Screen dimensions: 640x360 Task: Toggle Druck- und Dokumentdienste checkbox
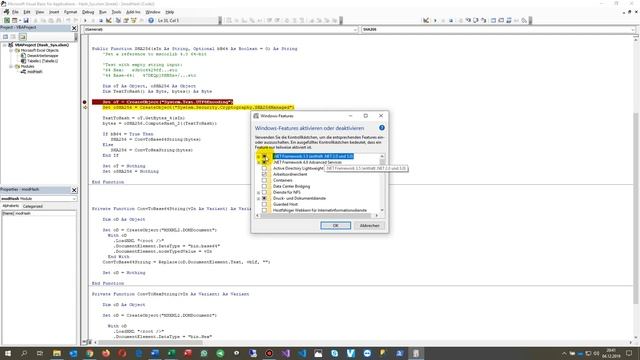point(264,198)
